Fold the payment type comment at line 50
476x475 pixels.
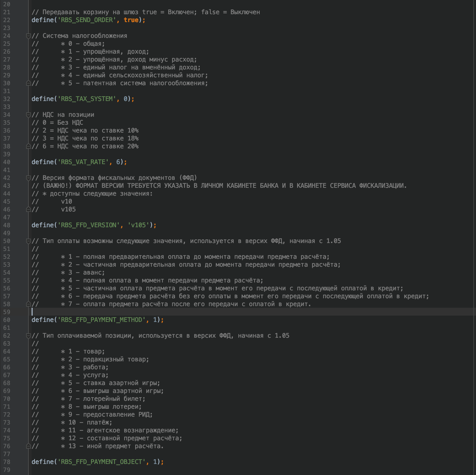click(x=28, y=241)
